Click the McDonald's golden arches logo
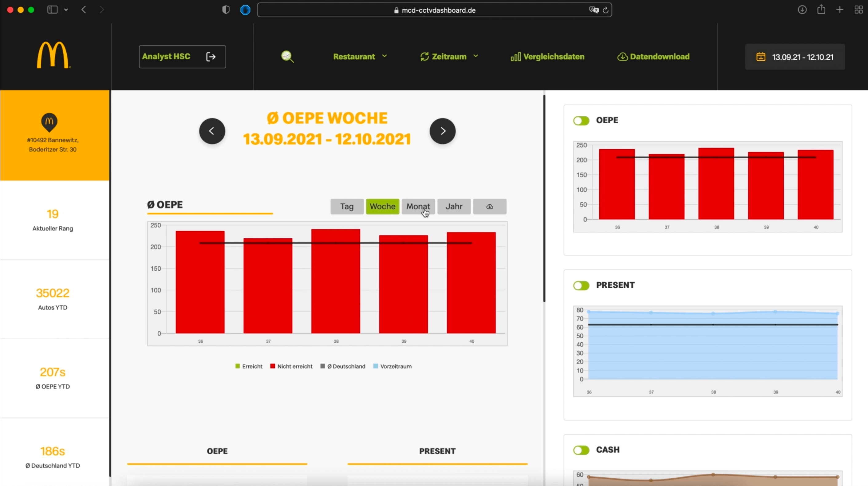Image resolution: width=868 pixels, height=486 pixels. [x=53, y=55]
